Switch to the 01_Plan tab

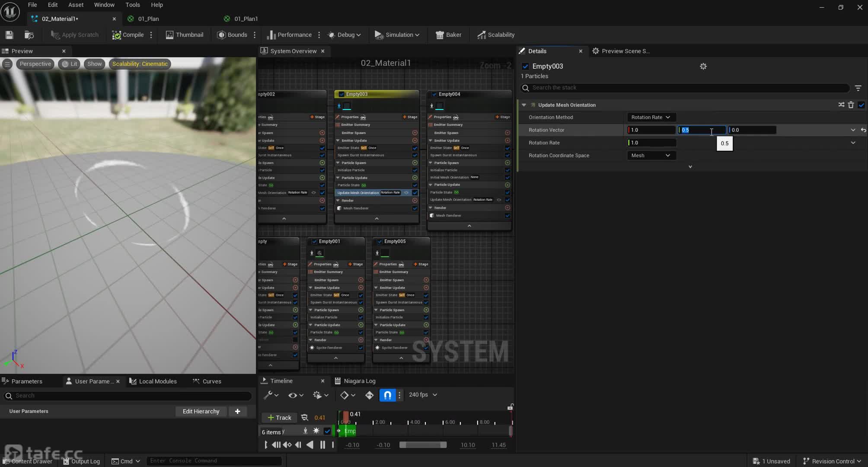tap(148, 19)
